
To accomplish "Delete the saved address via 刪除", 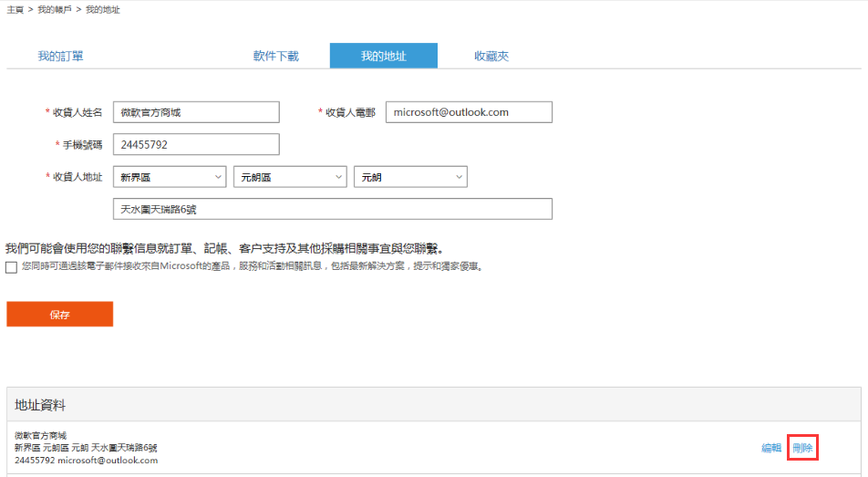I will tap(802, 448).
